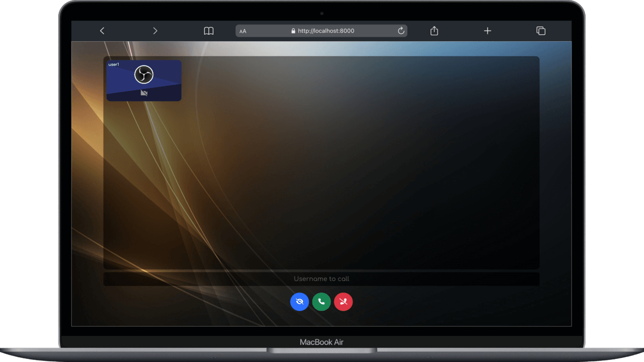Click the localhost:8000 URL text
The width and height of the screenshot is (644, 362).
(x=326, y=31)
